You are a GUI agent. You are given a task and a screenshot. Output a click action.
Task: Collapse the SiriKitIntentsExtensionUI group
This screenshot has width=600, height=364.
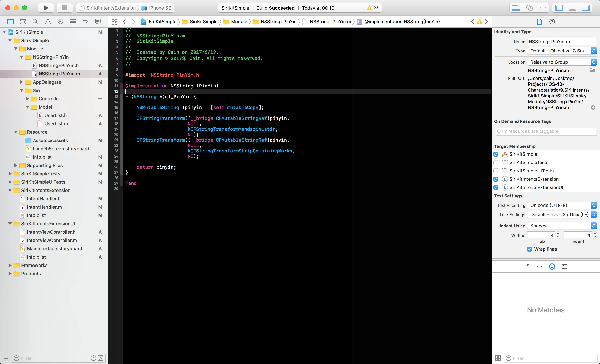point(10,224)
